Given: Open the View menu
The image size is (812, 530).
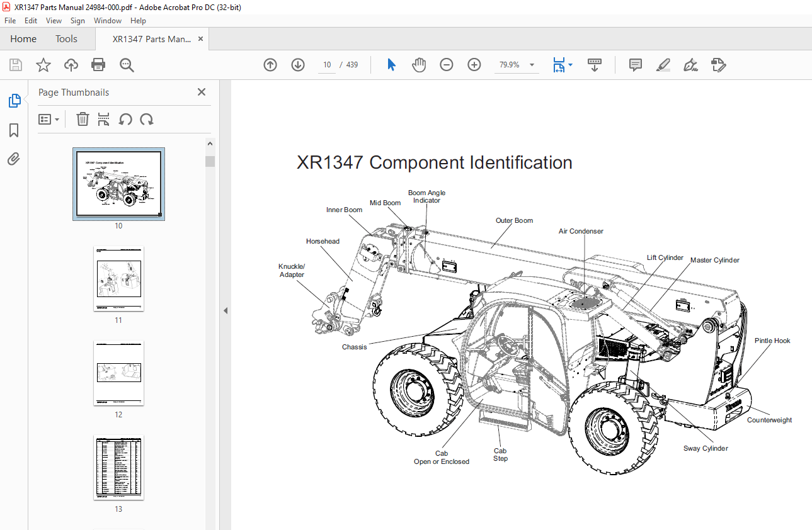Looking at the screenshot, I should point(54,21).
